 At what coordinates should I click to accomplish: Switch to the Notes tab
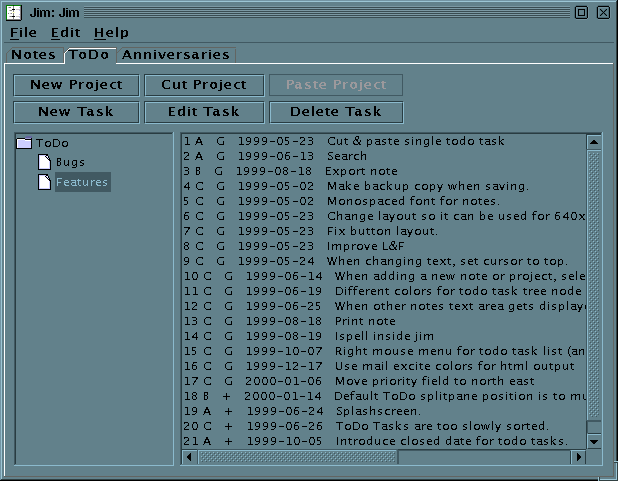(33, 54)
